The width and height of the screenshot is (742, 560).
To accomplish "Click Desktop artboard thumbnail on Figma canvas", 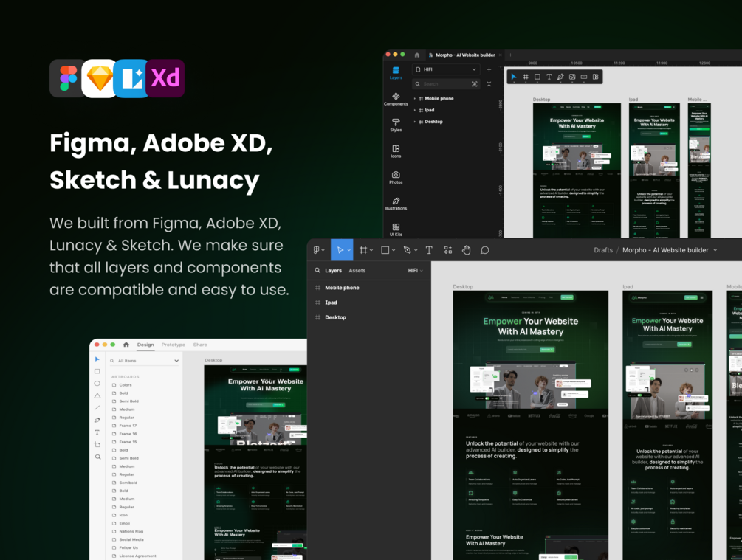I will 530,425.
